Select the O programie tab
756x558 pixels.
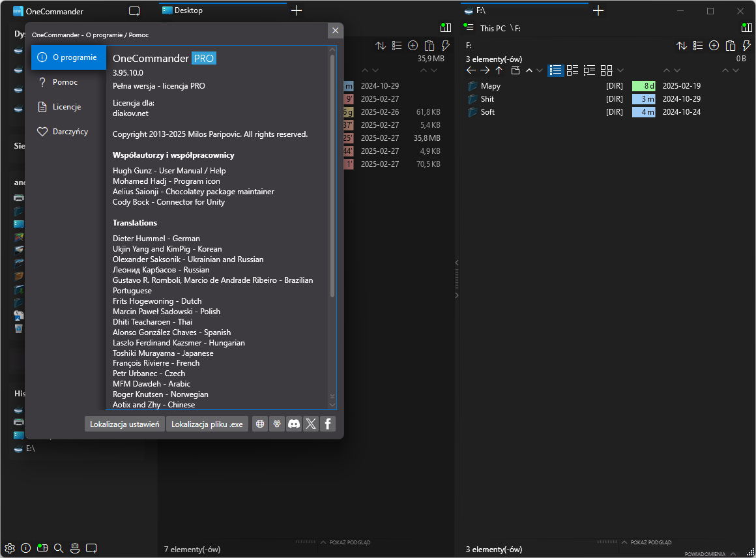pyautogui.click(x=68, y=57)
